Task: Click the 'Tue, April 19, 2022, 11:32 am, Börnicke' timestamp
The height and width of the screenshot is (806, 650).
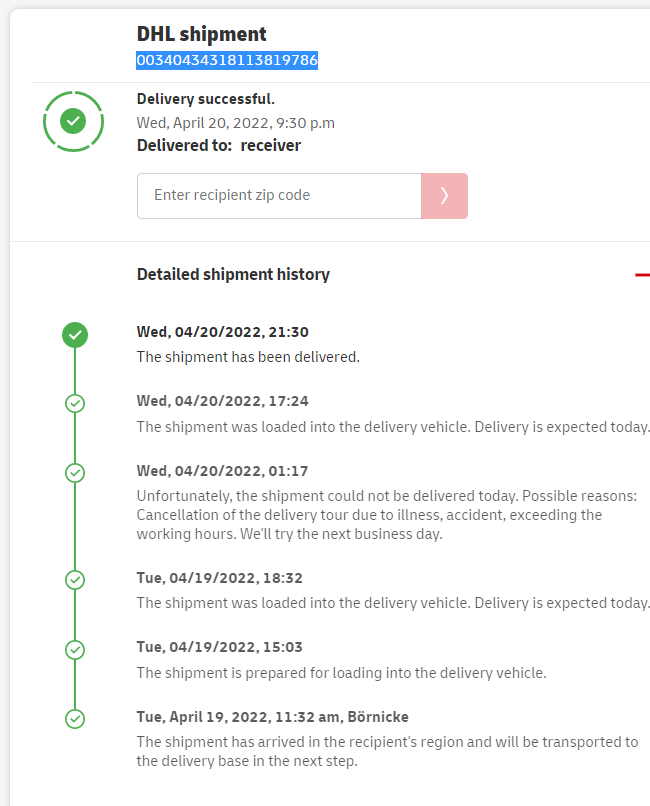Action: click(272, 717)
